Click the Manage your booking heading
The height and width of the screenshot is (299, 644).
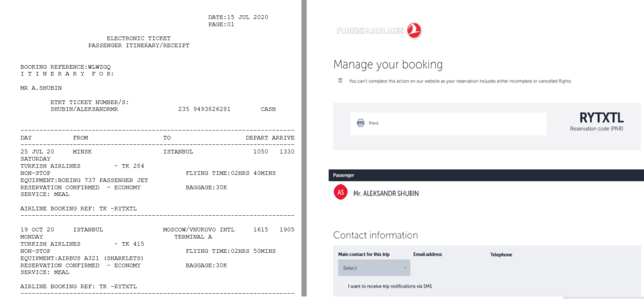388,65
